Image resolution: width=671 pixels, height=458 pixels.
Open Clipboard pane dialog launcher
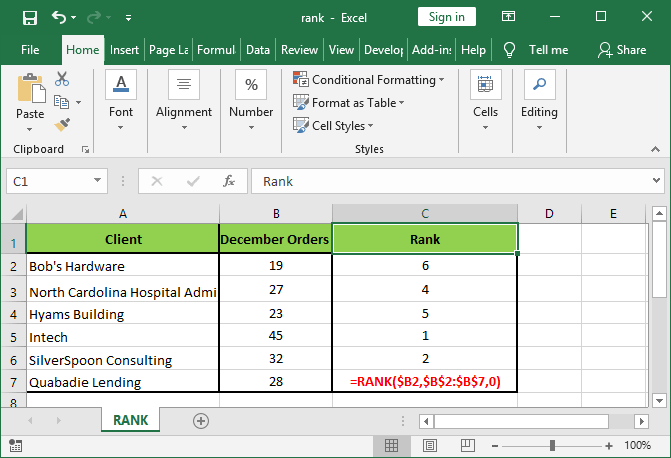(86, 149)
